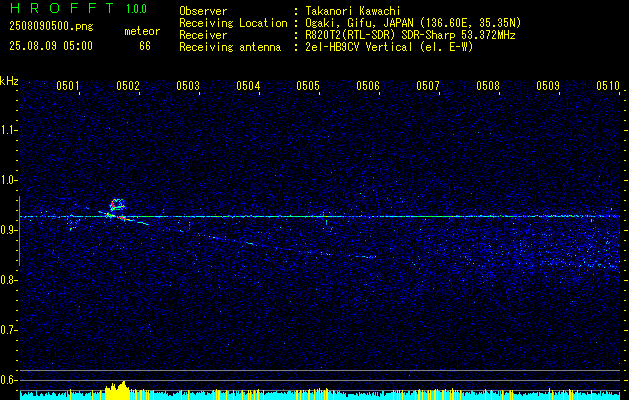Click the 0506 time marker

click(x=368, y=85)
